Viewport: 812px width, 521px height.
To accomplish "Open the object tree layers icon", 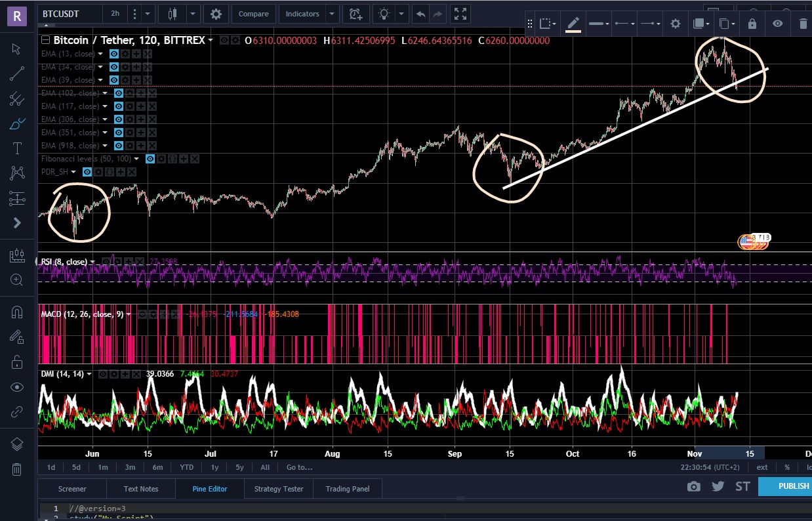I will 17,444.
